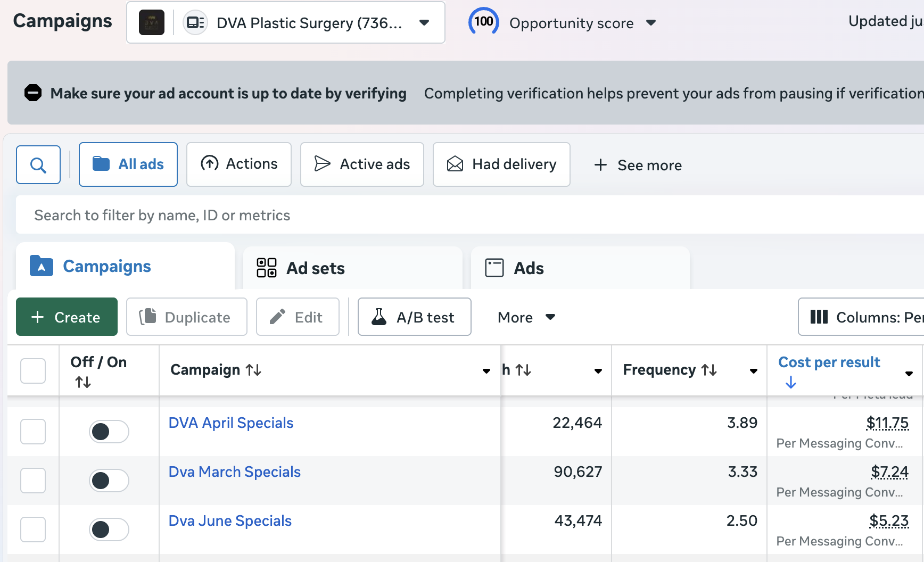Click the Columns bars icon
Screen dimensions: 924x562
coord(819,317)
